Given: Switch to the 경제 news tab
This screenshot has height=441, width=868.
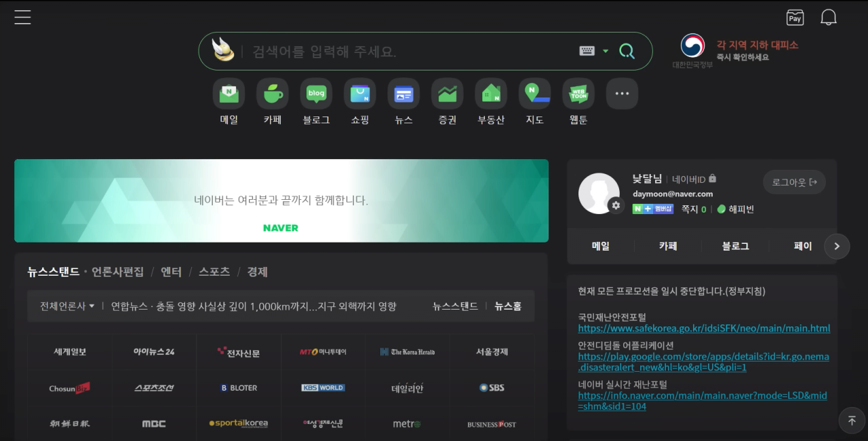Looking at the screenshot, I should pyautogui.click(x=257, y=272).
